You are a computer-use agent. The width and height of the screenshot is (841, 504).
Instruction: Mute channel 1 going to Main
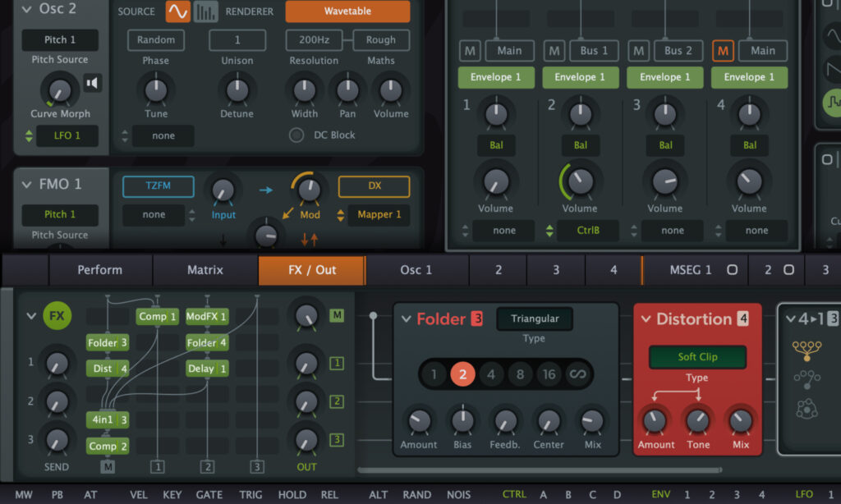pos(469,51)
